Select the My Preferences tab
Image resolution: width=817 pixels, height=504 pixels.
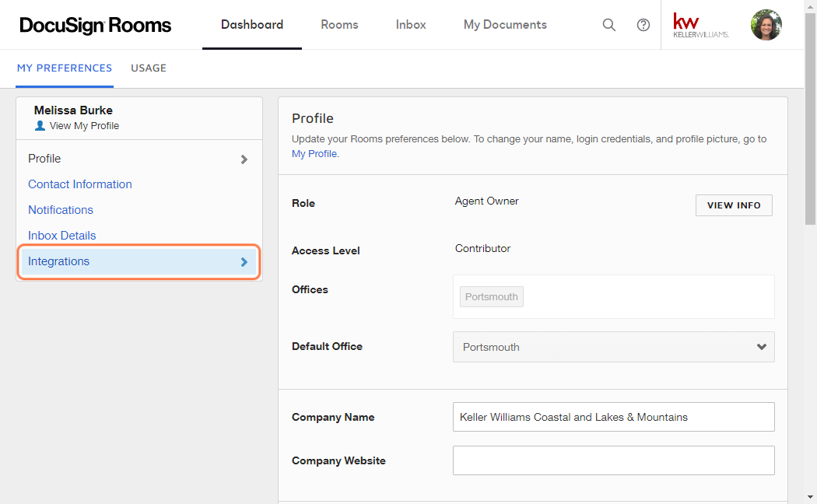point(65,68)
